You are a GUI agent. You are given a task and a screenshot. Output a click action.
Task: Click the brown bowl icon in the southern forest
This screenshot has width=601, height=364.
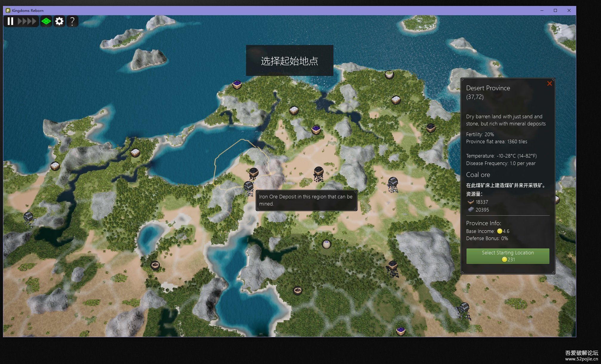(298, 290)
